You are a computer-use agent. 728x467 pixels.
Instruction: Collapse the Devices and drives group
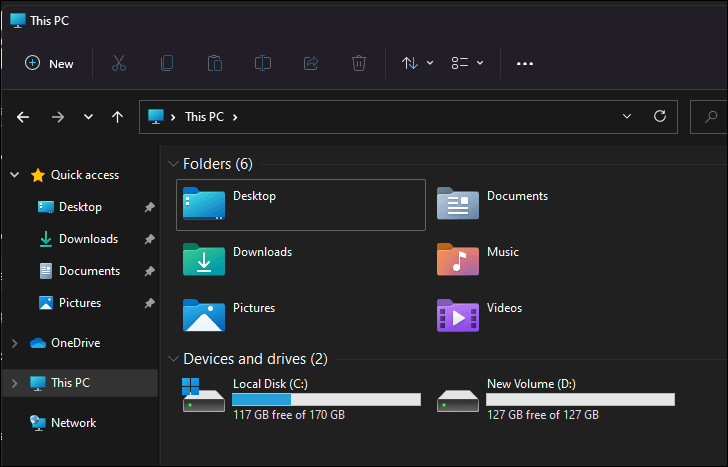pos(173,359)
